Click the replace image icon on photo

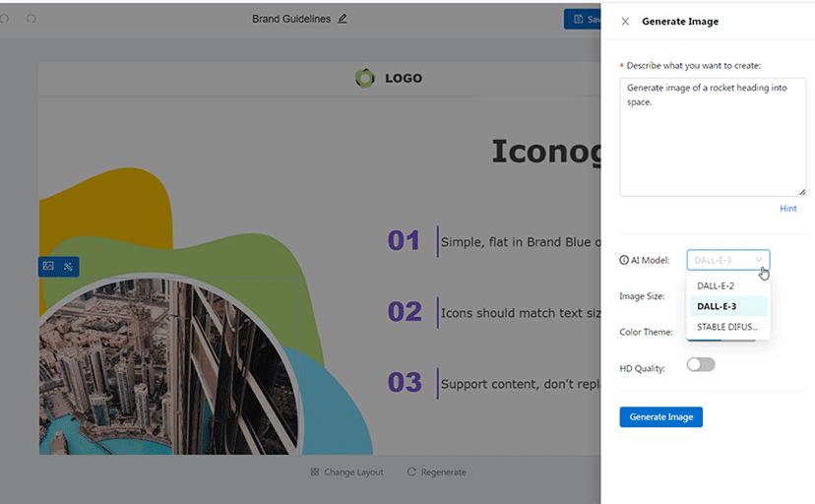48,266
